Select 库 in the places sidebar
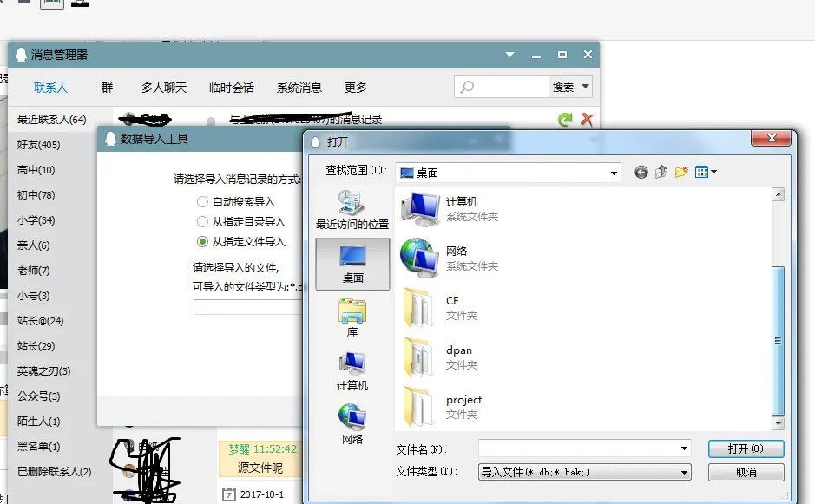This screenshot has height=504, width=815. [352, 317]
